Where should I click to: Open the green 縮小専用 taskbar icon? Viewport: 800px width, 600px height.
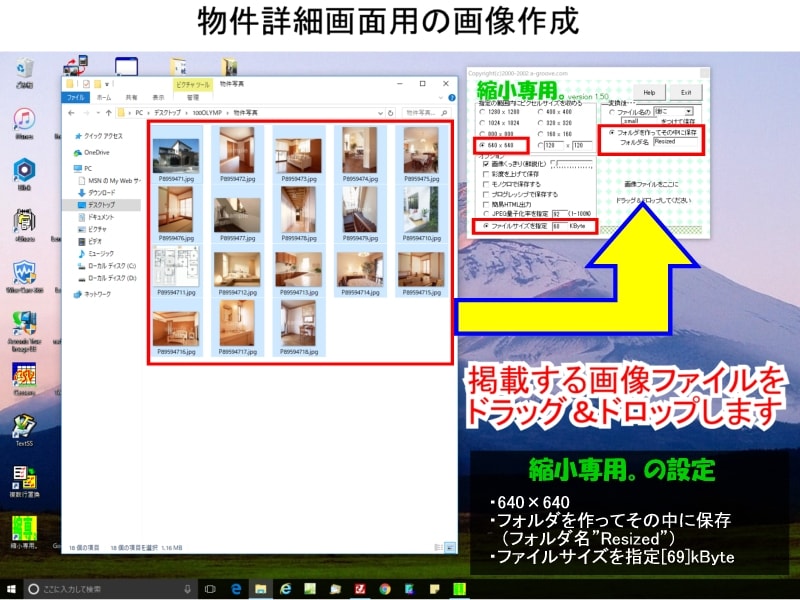point(459,589)
